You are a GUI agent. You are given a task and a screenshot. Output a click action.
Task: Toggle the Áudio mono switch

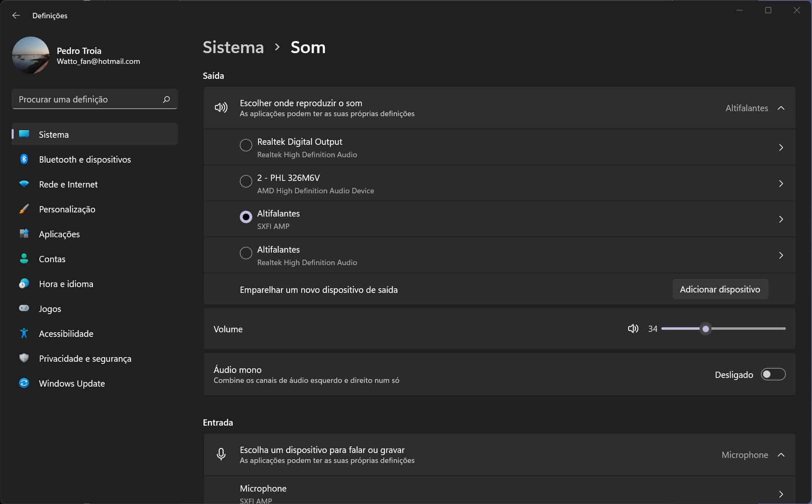[x=773, y=374]
